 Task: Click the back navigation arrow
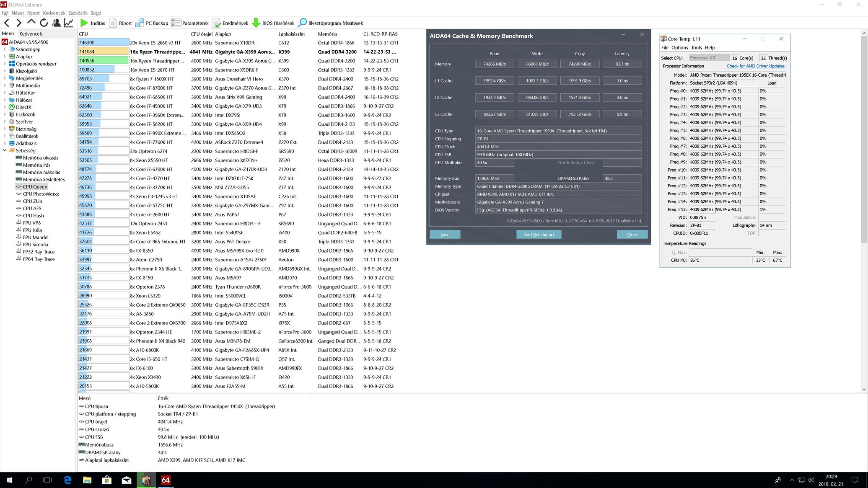click(x=7, y=23)
